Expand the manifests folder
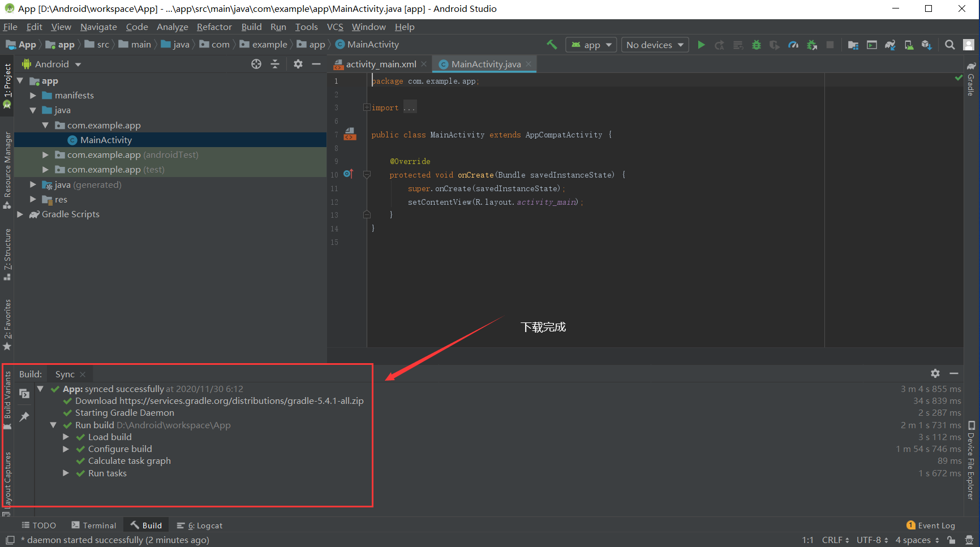 pyautogui.click(x=33, y=96)
